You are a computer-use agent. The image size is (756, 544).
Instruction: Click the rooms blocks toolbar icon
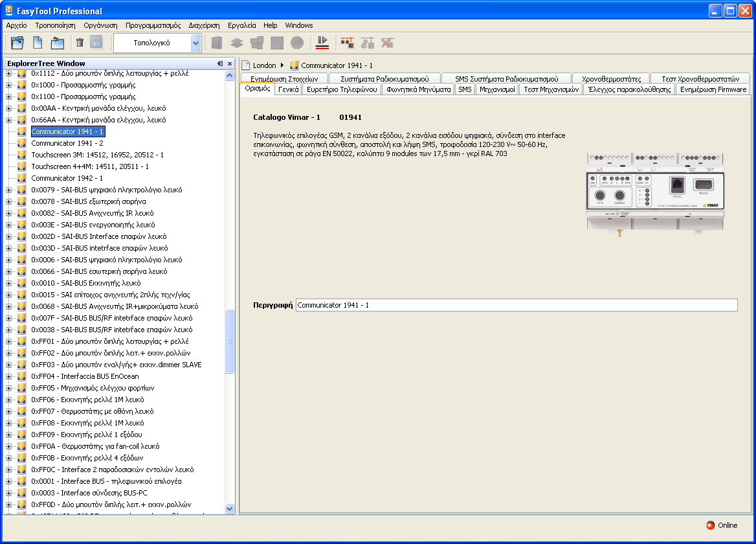257,43
